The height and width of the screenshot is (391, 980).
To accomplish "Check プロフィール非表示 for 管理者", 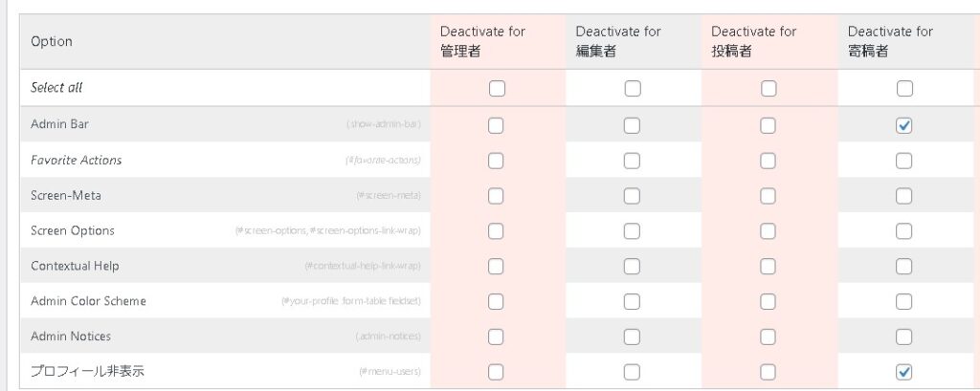I will 497,372.
